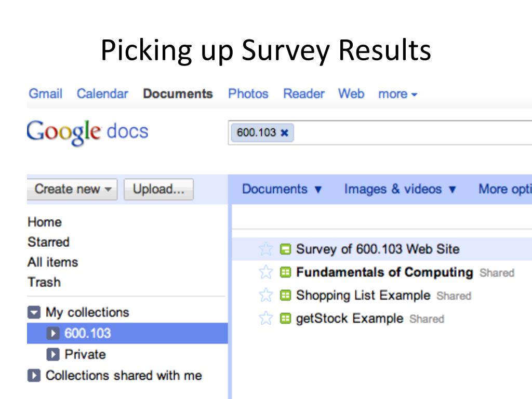The image size is (532, 399).
Task: Star the getStock Example document
Action: click(x=265, y=318)
